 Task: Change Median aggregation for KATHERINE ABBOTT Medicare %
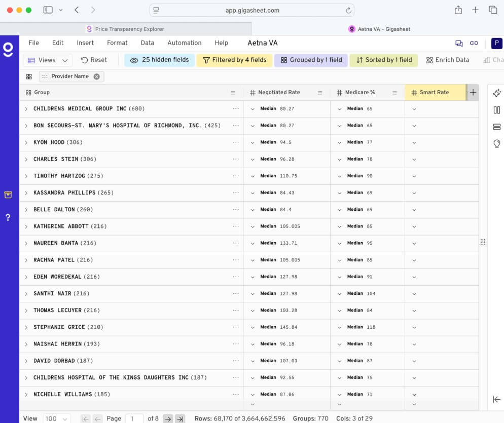339,226
